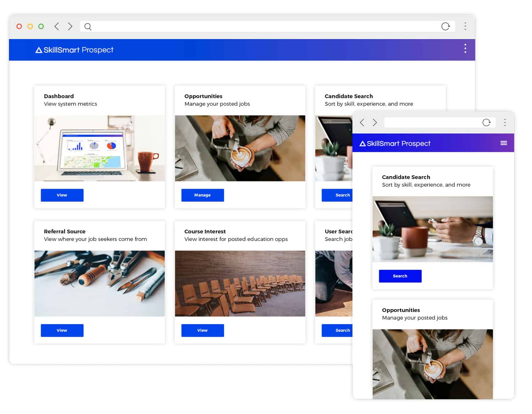Click the Opportunities title in the large window
532x414 pixels.
tap(203, 96)
